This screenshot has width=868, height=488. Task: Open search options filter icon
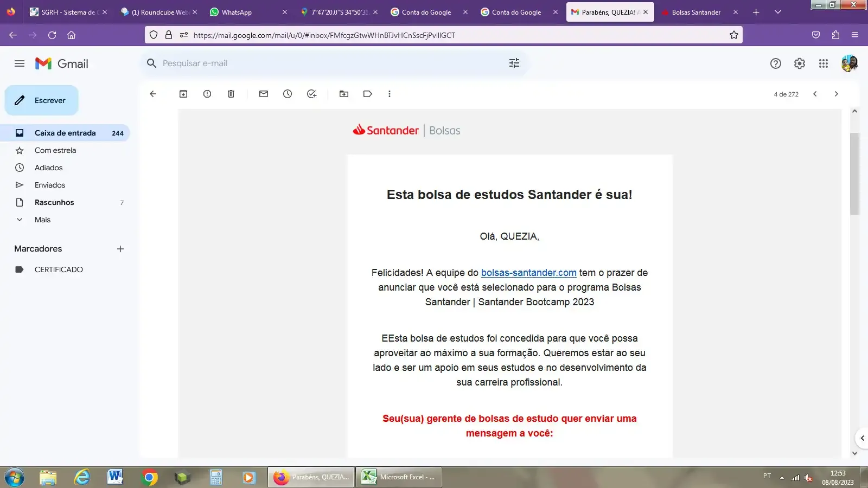click(514, 63)
